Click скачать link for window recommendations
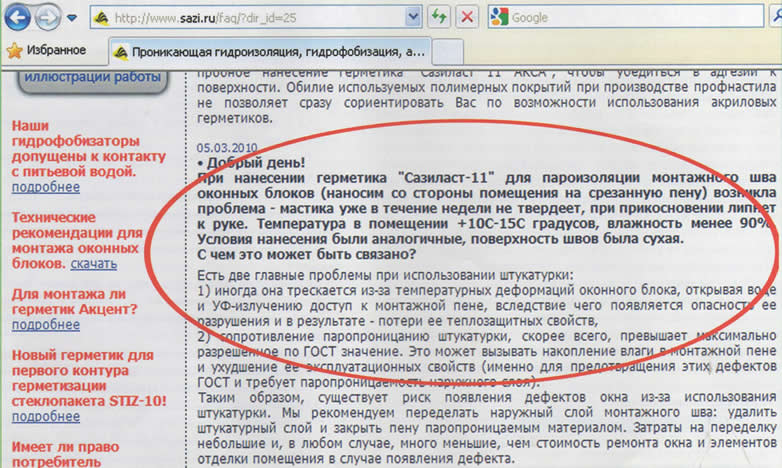Screen dimensions: 782x468 coord(94,263)
